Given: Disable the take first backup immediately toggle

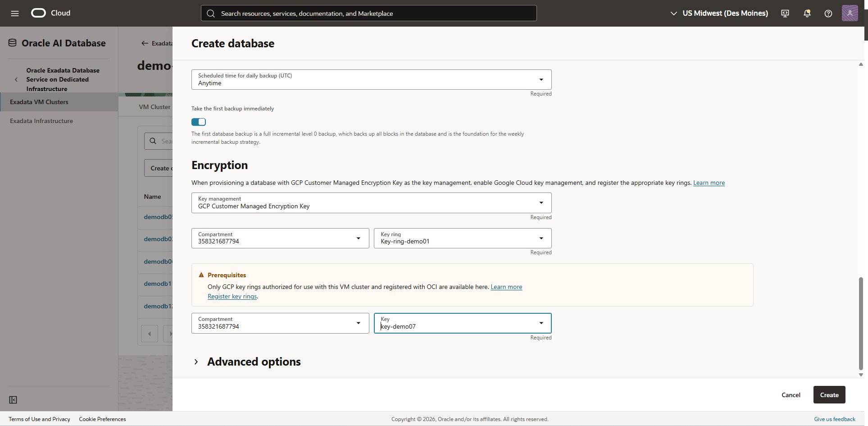Looking at the screenshot, I should 198,122.
